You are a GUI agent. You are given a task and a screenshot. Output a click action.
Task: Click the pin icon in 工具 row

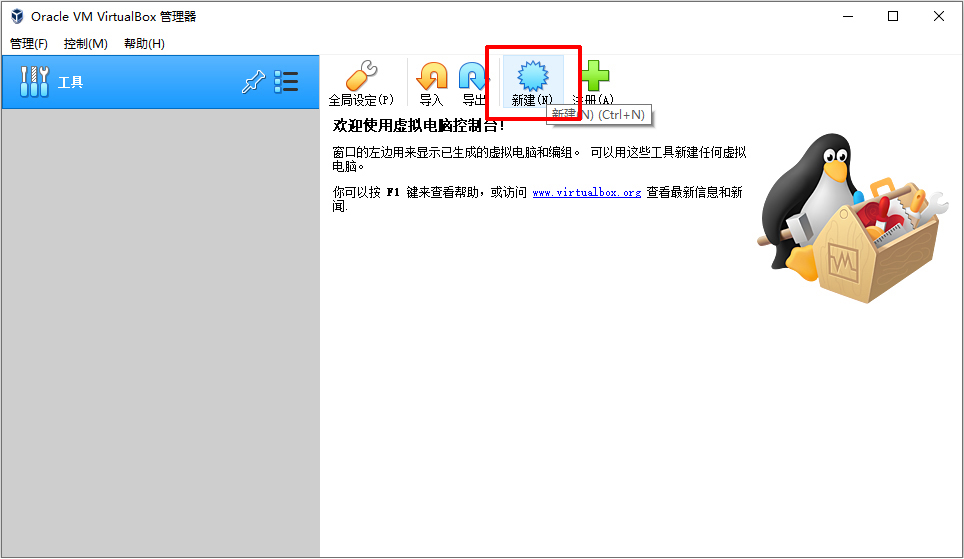253,82
